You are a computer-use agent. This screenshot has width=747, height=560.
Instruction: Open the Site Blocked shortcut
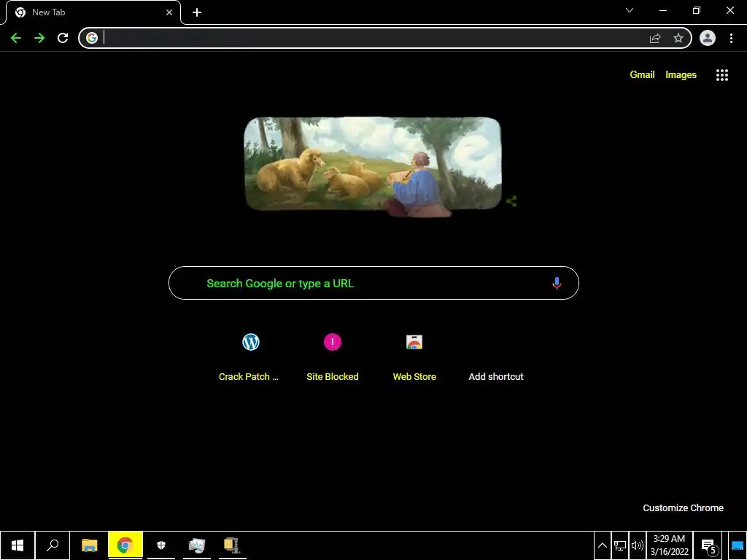coord(333,357)
